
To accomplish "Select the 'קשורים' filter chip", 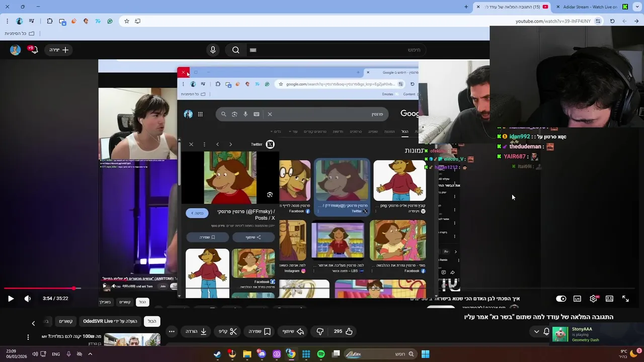I will click(x=66, y=321).
